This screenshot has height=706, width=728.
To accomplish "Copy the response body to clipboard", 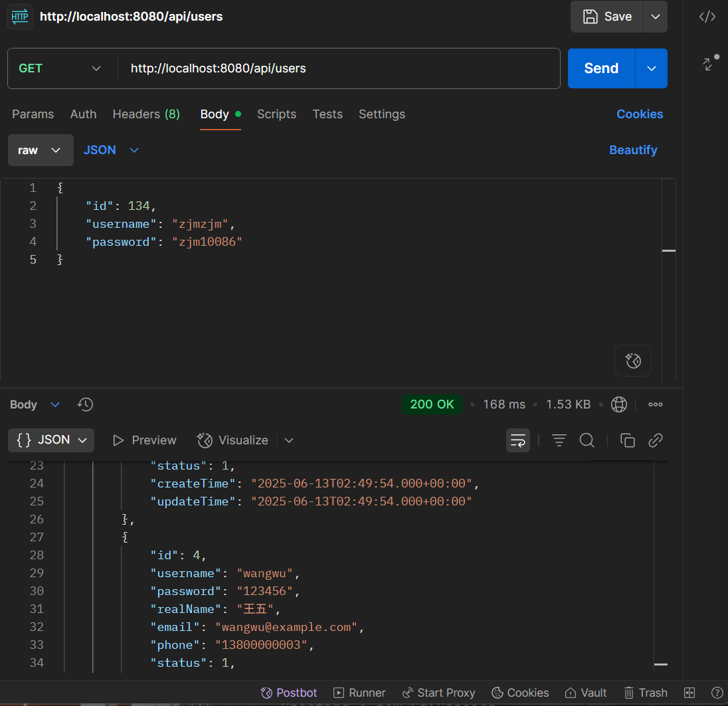I will 627,440.
